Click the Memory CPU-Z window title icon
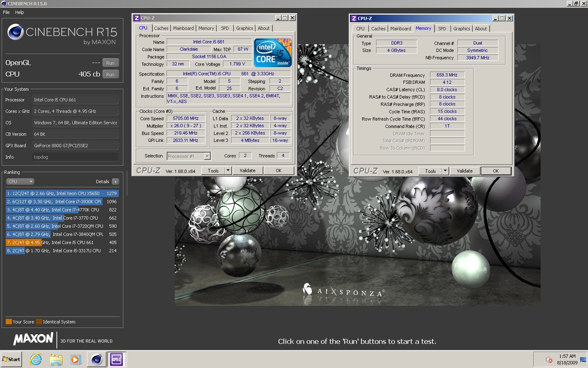Image resolution: width=588 pixels, height=368 pixels. pyautogui.click(x=354, y=18)
